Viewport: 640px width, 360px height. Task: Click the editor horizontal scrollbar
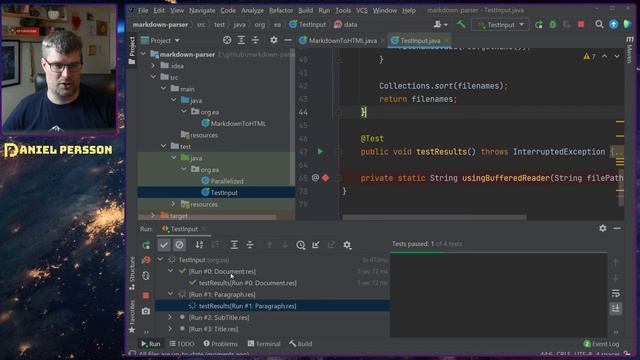pyautogui.click(x=434, y=217)
